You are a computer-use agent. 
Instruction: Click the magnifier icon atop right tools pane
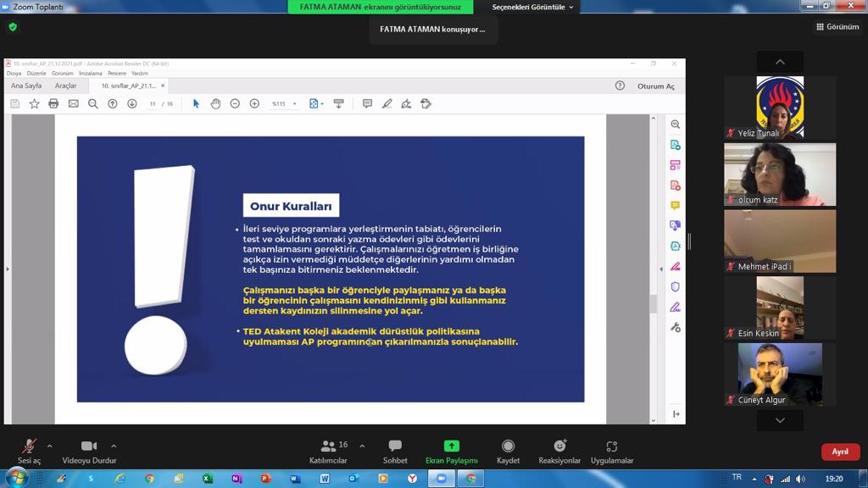(x=676, y=125)
